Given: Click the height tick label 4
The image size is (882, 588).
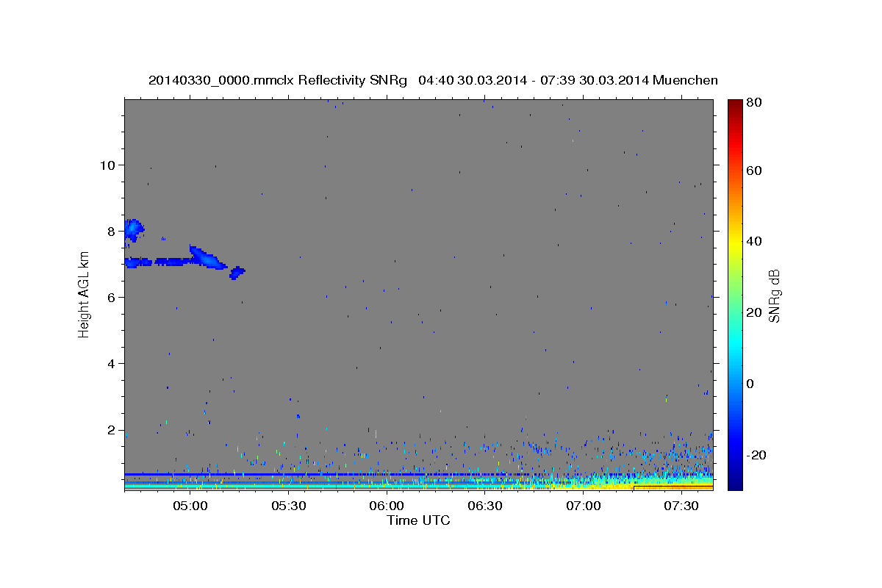Looking at the screenshot, I should click(112, 364).
